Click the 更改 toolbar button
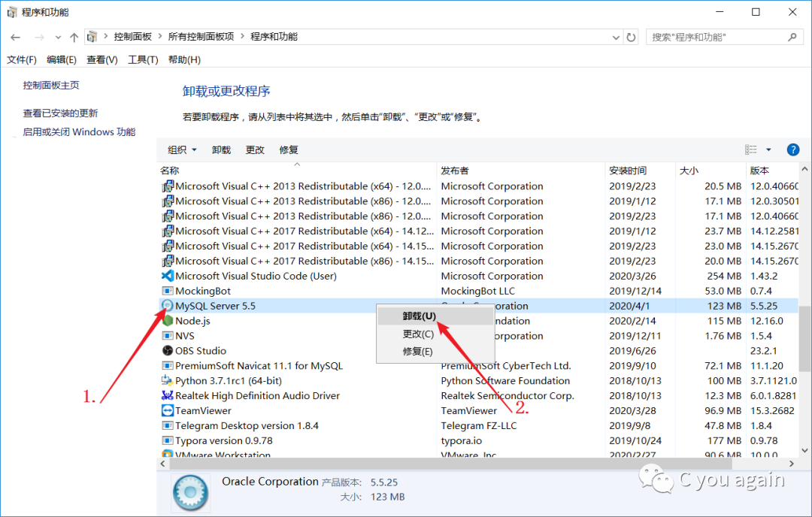 pos(255,150)
